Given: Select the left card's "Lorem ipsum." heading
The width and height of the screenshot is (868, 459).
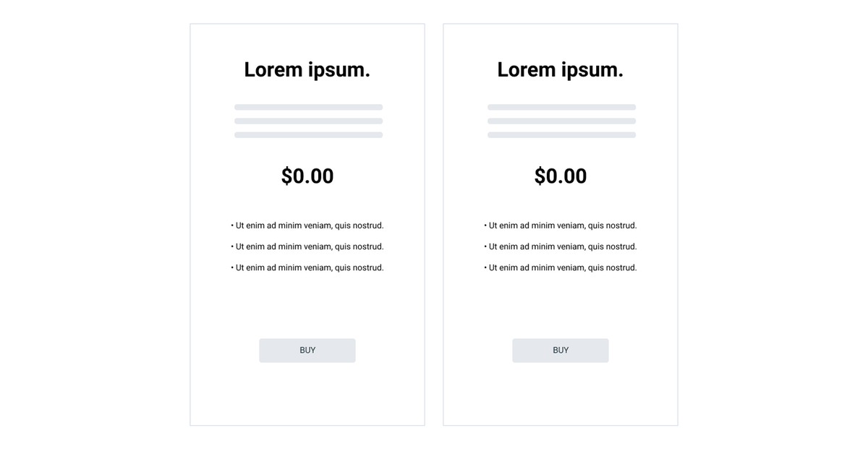Looking at the screenshot, I should click(x=307, y=69).
